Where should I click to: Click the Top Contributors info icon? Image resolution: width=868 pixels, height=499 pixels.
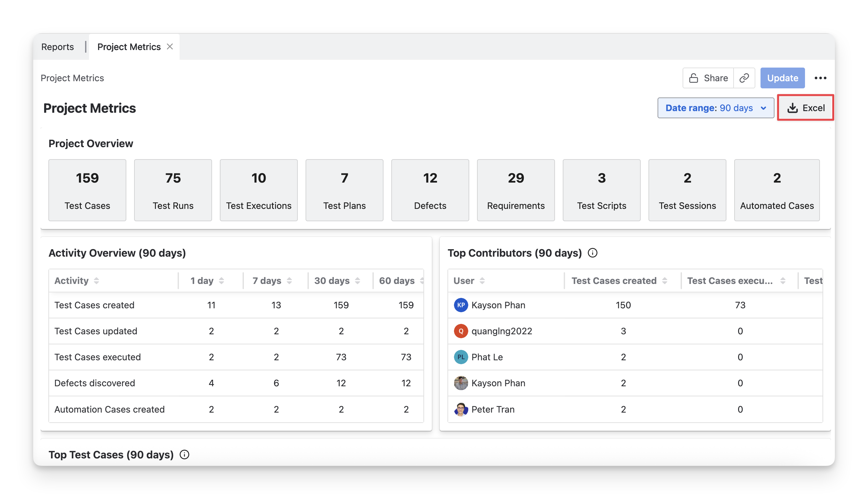592,253
